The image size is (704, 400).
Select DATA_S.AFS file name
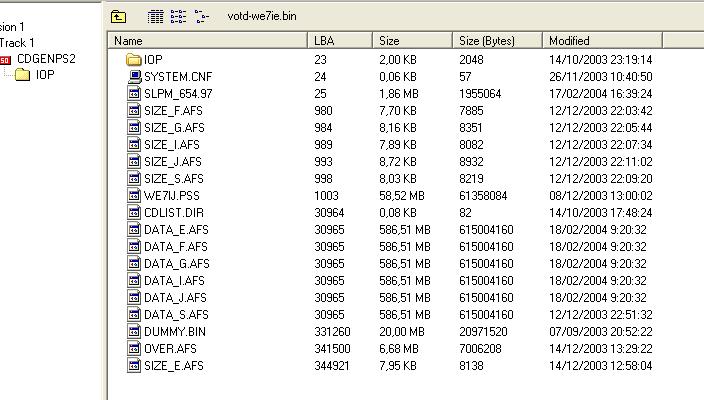point(176,314)
